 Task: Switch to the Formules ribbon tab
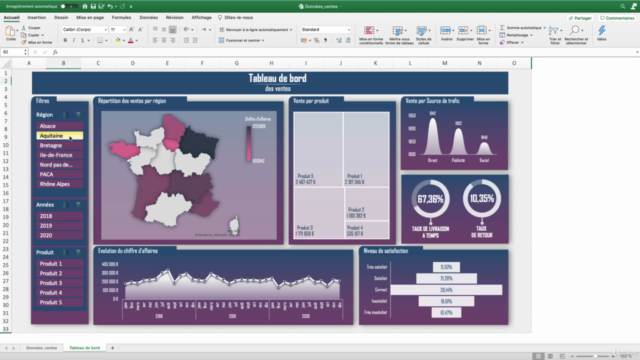pos(121,18)
